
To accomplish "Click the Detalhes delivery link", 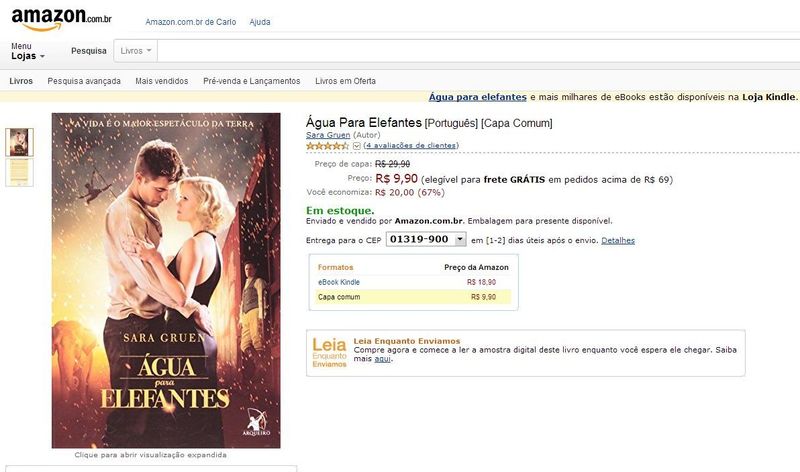I will pyautogui.click(x=618, y=240).
